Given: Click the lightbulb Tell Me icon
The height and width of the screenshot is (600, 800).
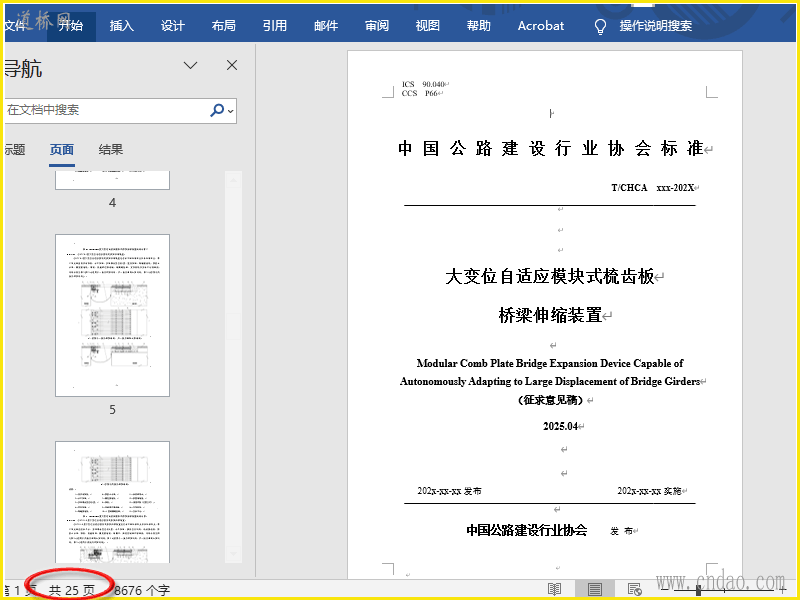Looking at the screenshot, I should coord(601,26).
